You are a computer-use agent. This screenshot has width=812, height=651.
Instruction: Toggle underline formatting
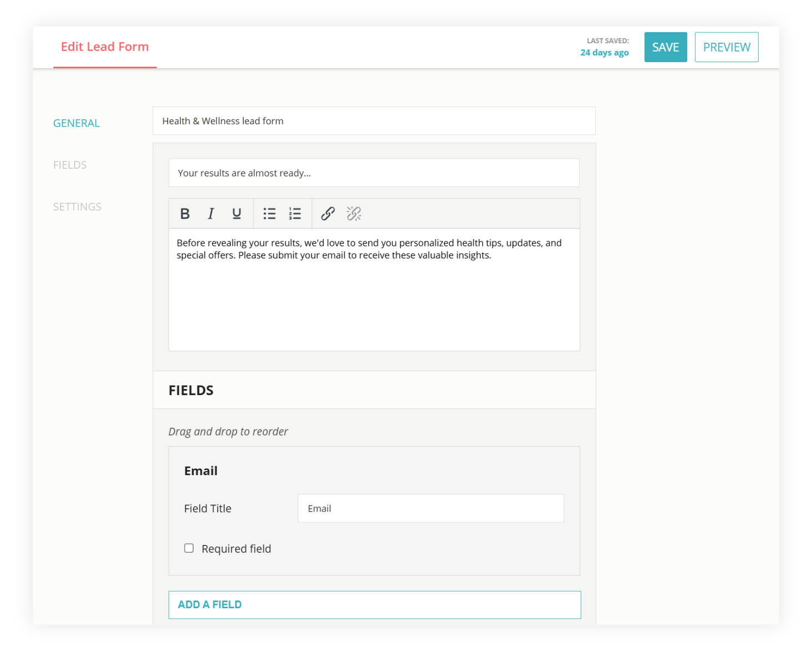click(236, 214)
